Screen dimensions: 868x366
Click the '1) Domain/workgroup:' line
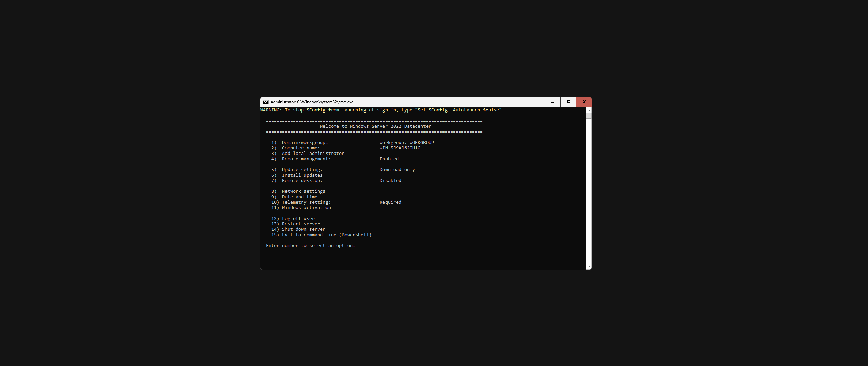(x=299, y=143)
